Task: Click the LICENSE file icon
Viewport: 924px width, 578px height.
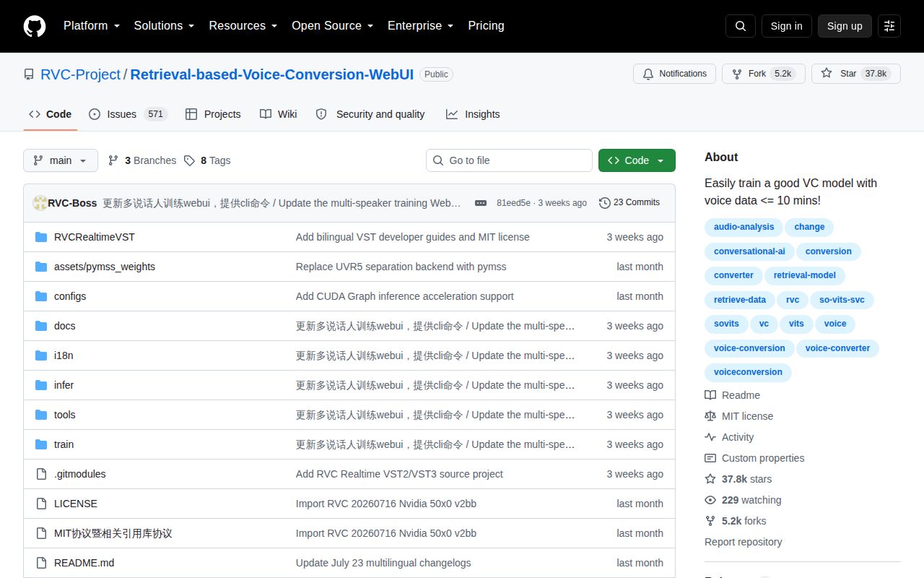Action: [41, 504]
